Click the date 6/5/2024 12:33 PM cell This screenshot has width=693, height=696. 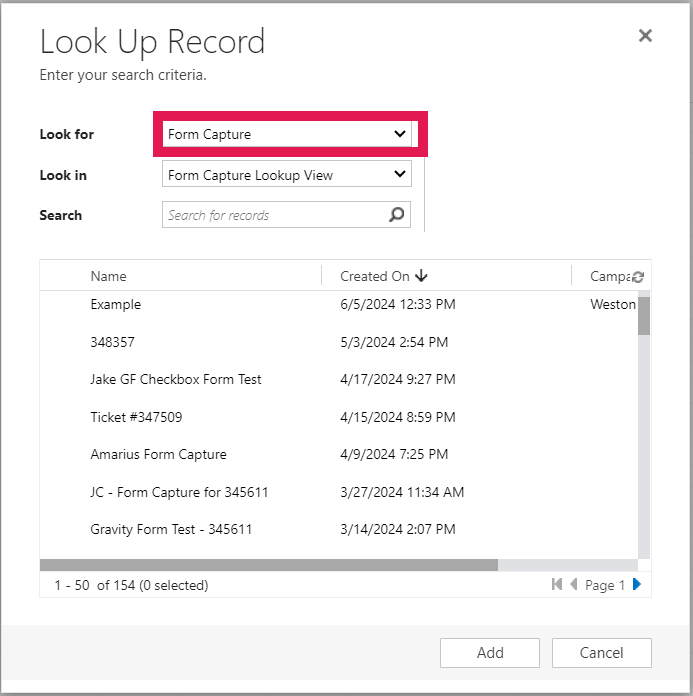[398, 304]
